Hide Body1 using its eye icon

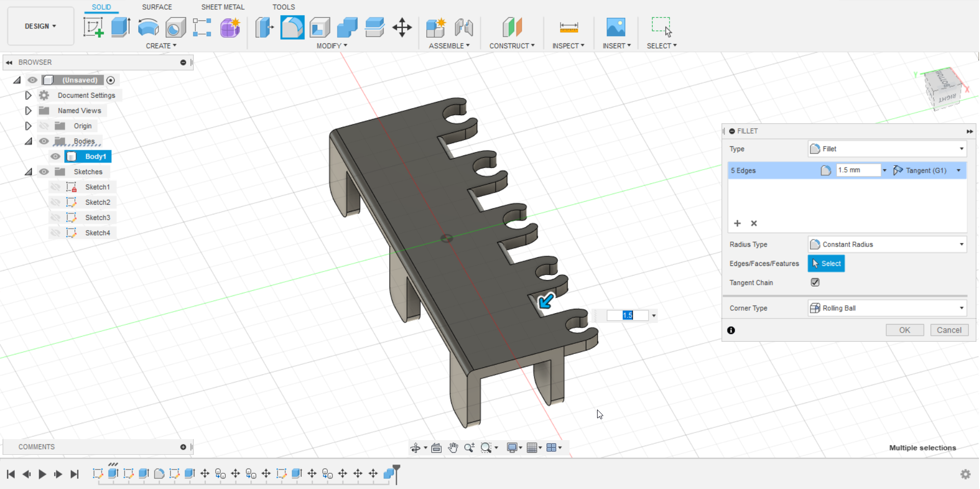[56, 156]
